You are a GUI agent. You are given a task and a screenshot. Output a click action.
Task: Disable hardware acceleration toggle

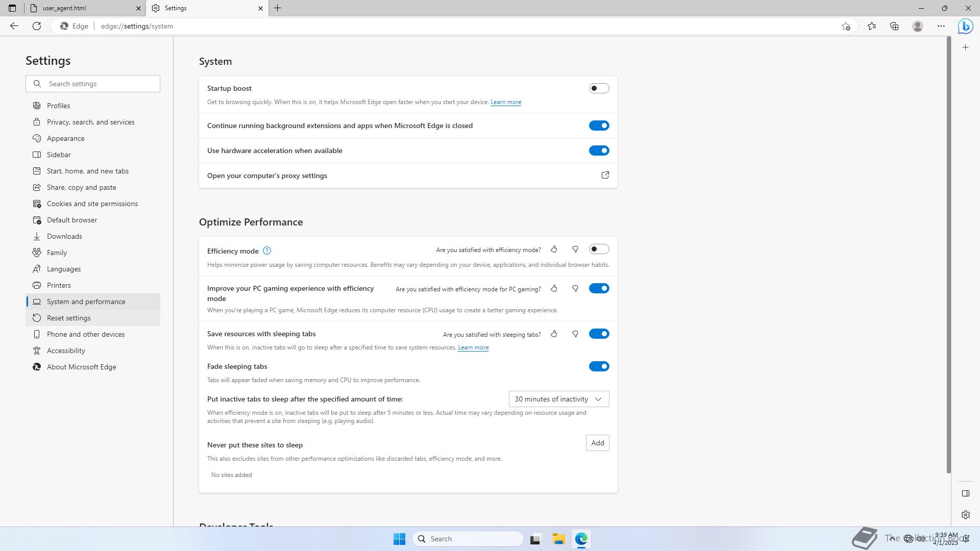tap(599, 151)
